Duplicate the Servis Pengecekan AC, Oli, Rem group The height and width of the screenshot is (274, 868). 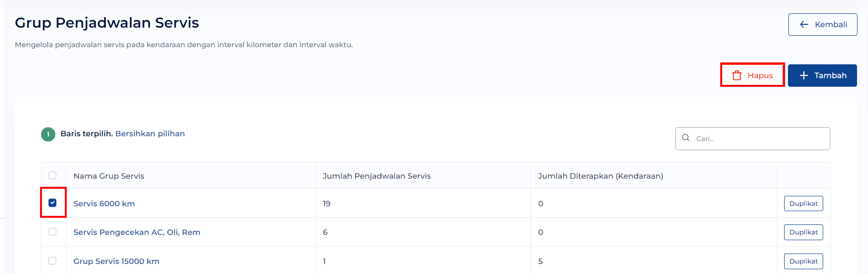804,232
